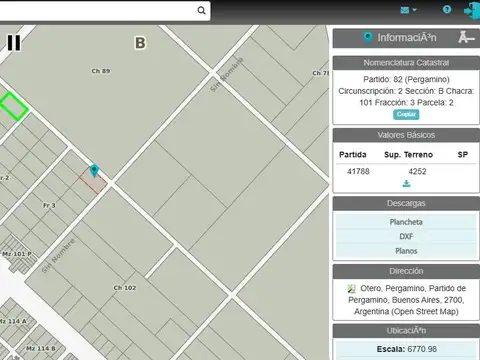Click the Escala: 6770.98 value
The height and width of the screenshot is (360, 480).
click(407, 349)
